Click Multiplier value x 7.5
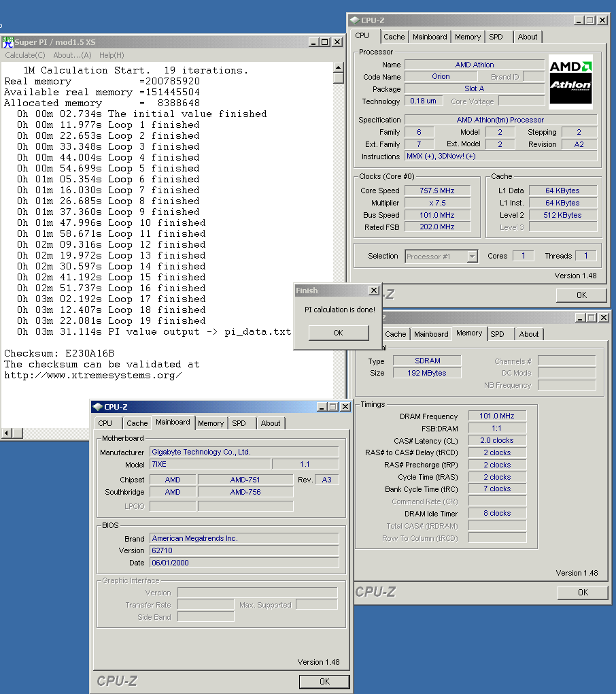 pos(437,203)
